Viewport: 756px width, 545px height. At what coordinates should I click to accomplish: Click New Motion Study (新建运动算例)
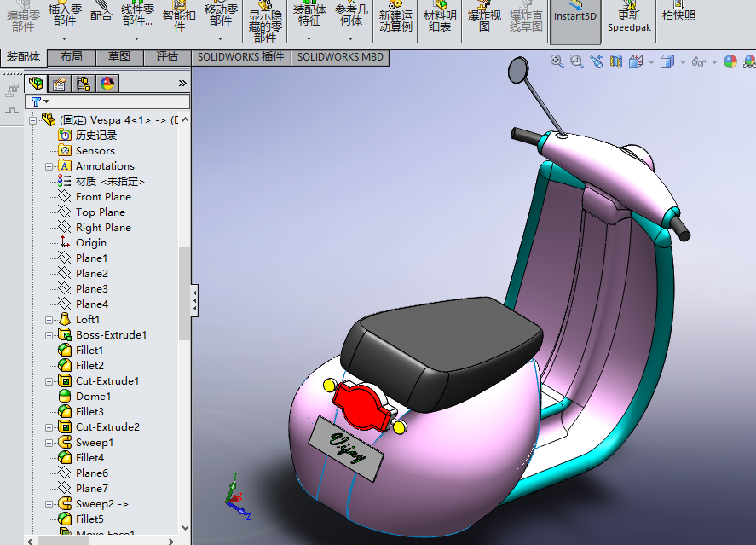395,17
